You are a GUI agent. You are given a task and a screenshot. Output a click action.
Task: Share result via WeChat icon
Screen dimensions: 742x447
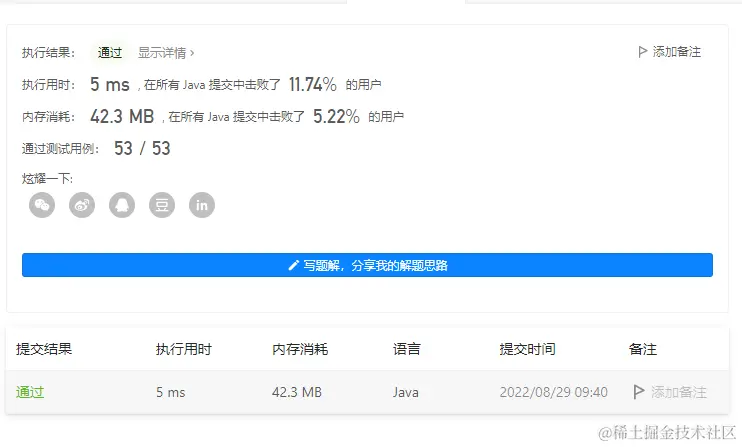42,205
